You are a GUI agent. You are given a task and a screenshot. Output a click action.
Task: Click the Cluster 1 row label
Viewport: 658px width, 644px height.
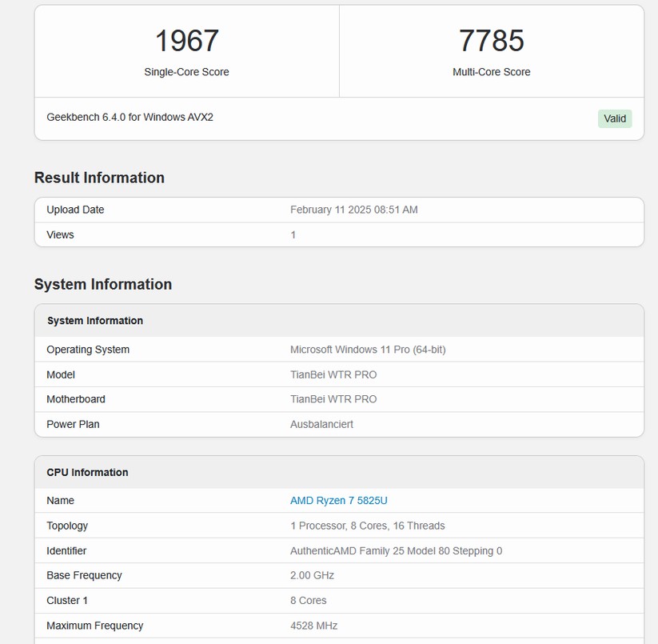(67, 600)
